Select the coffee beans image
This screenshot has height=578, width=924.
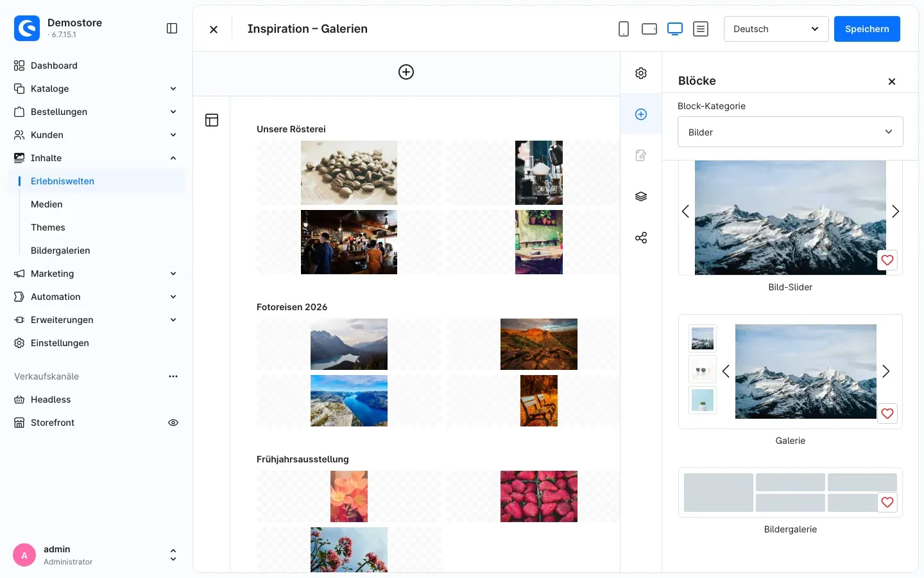(x=349, y=173)
